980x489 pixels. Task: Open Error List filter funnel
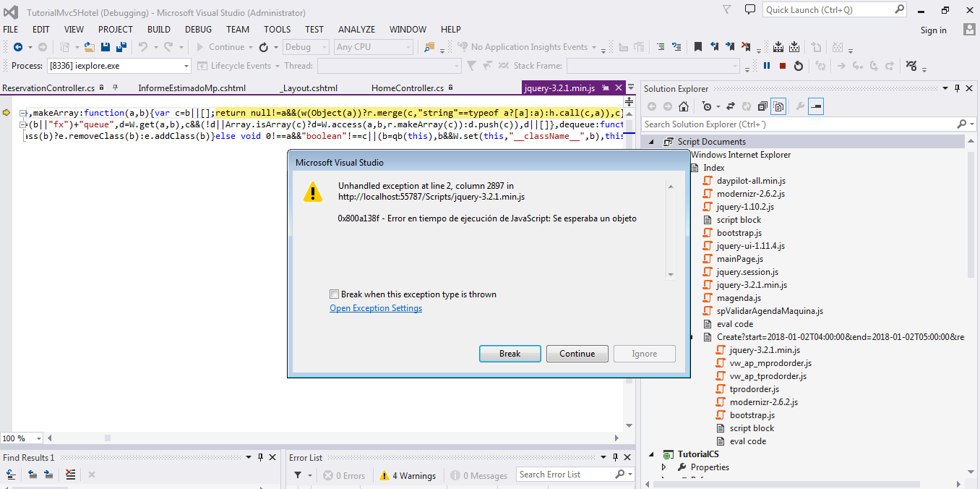(x=298, y=475)
